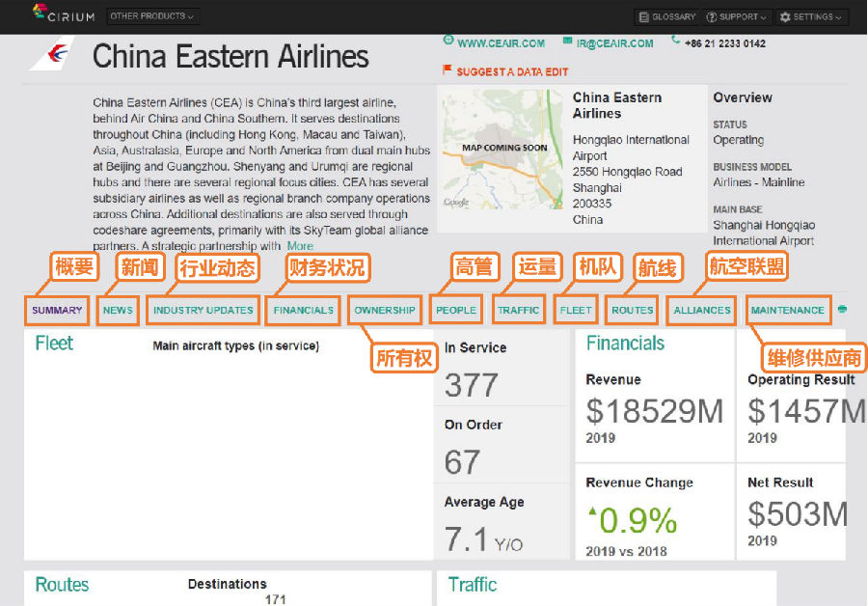Screen dimensions: 868x606
Task: View the Maintenance tab
Action: pyautogui.click(x=788, y=310)
